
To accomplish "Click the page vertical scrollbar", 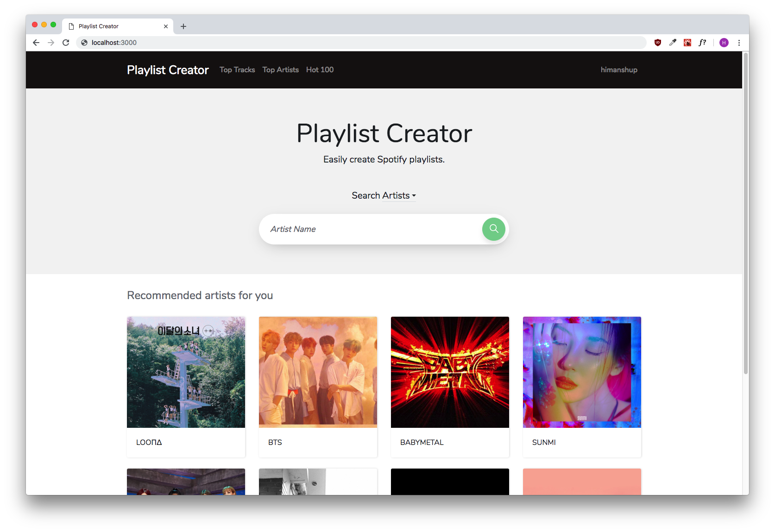I will [x=745, y=213].
